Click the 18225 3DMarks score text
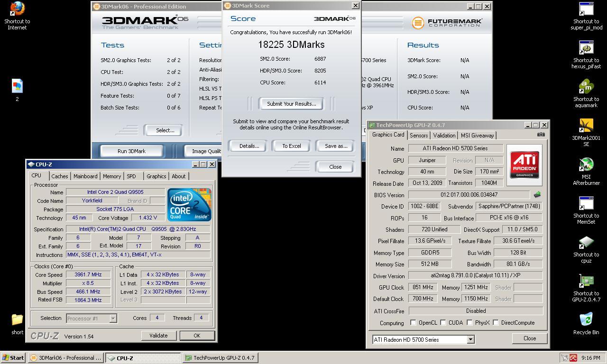This screenshot has width=607, height=364. point(291,45)
